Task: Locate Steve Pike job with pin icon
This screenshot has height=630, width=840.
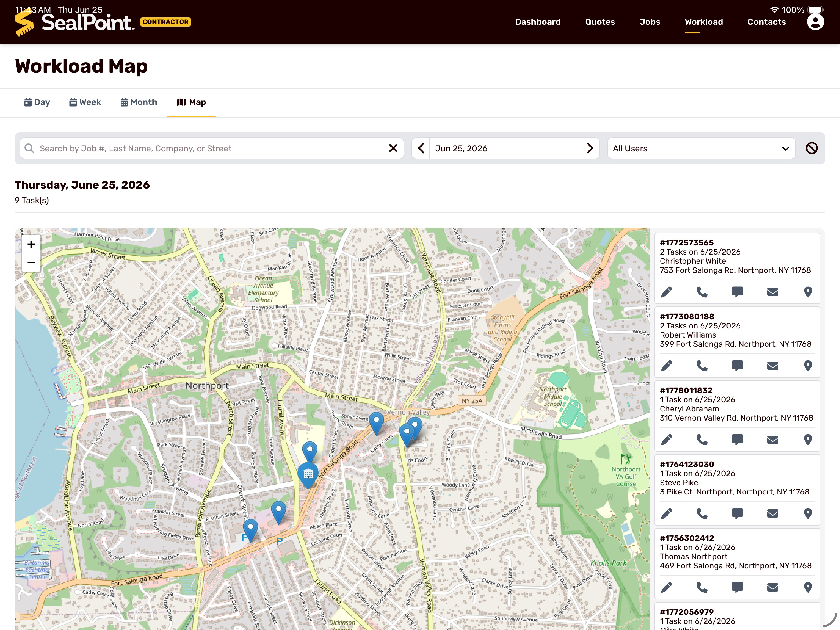Action: click(x=808, y=513)
